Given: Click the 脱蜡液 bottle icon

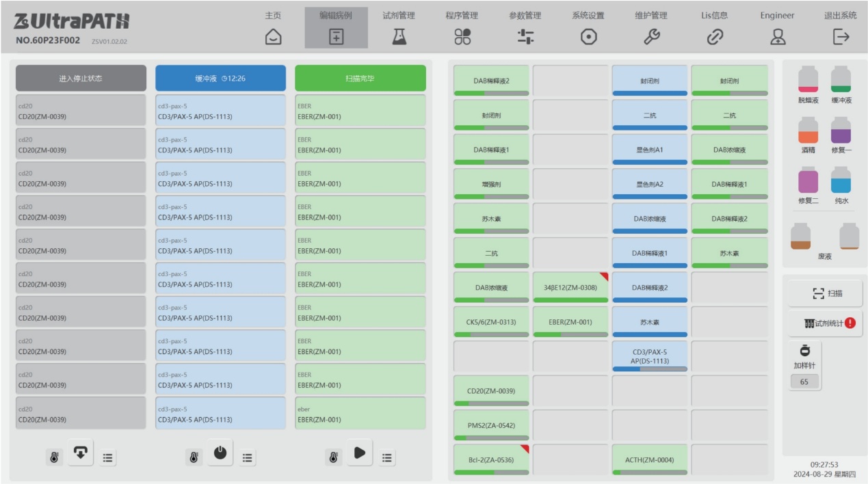Looking at the screenshot, I should pos(808,81).
